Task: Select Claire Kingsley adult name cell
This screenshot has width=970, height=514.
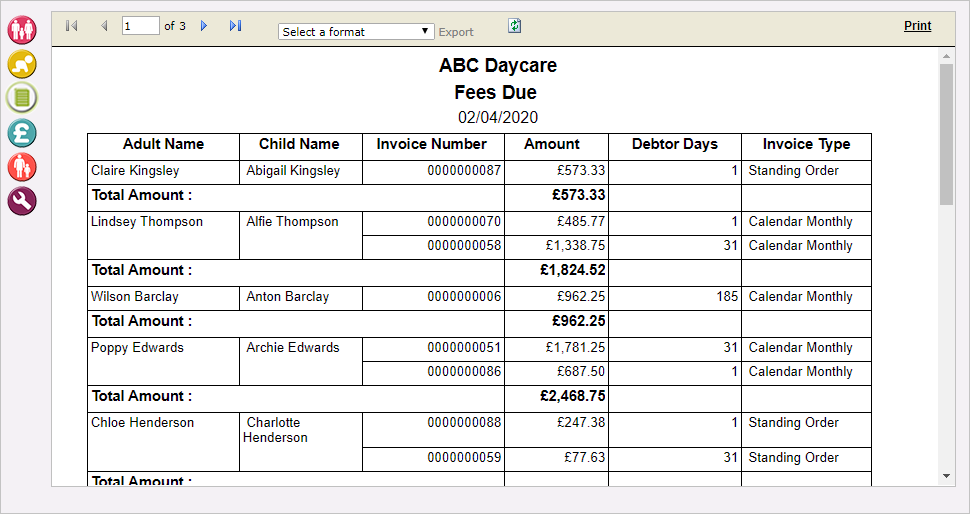Action: tap(163, 173)
